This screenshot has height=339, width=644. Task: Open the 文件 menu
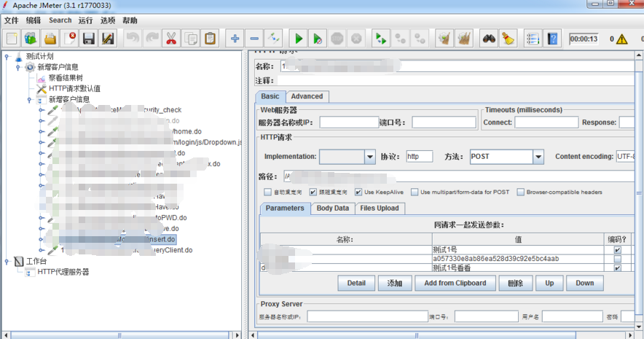tap(12, 20)
